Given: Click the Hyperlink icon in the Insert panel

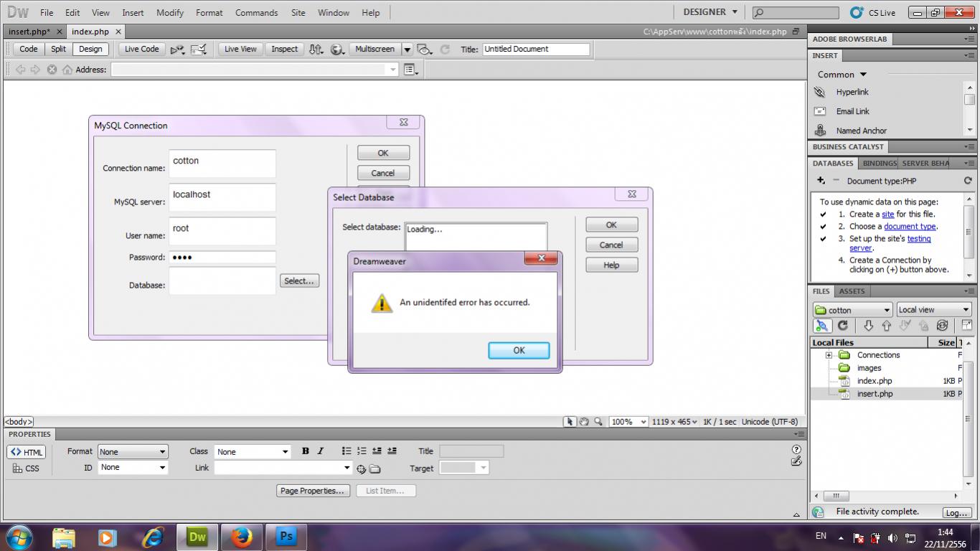Looking at the screenshot, I should [820, 92].
